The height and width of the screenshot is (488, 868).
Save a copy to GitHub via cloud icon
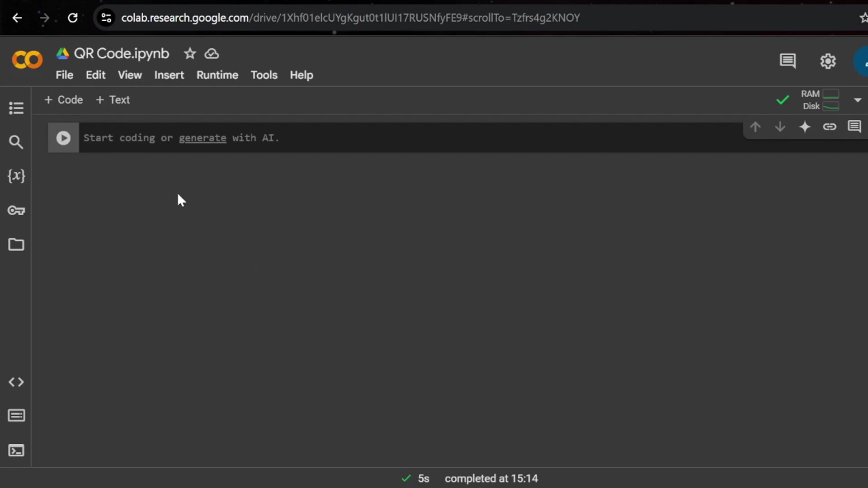pos(211,53)
